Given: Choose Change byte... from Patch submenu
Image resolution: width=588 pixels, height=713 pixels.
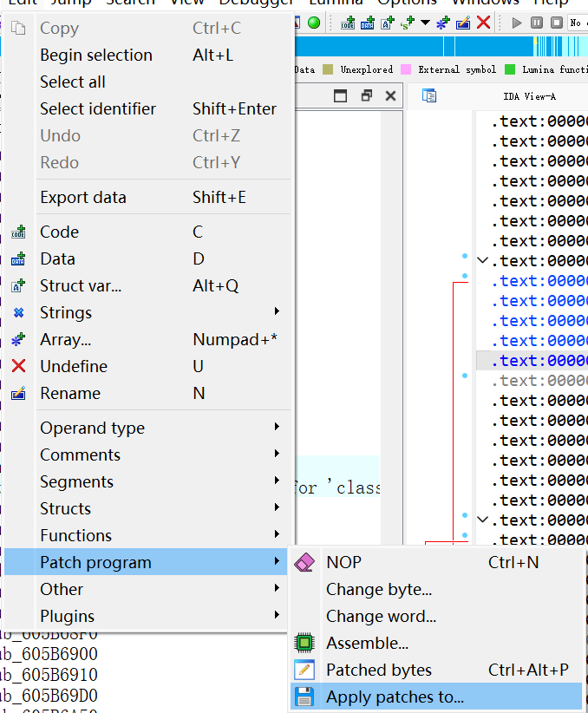Looking at the screenshot, I should click(436, 589).
